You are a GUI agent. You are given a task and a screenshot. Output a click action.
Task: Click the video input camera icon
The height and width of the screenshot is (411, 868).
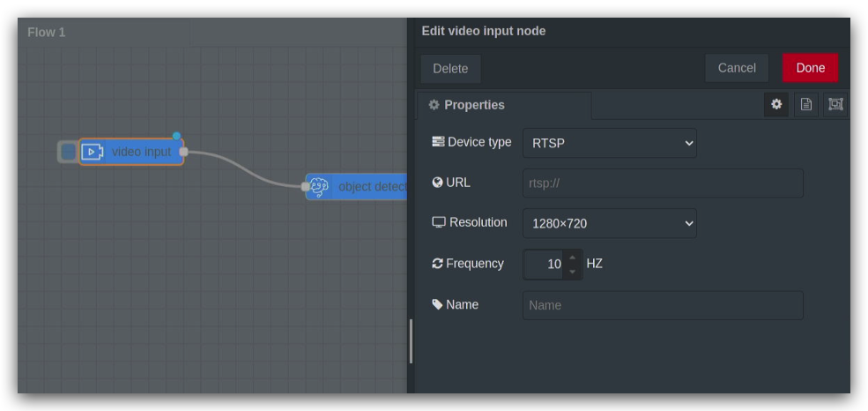coord(92,152)
